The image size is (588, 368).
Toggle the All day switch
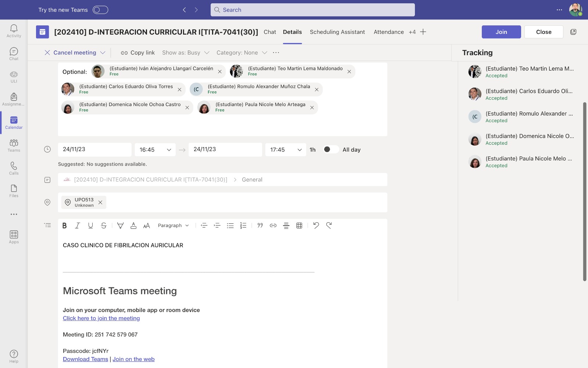point(331,149)
